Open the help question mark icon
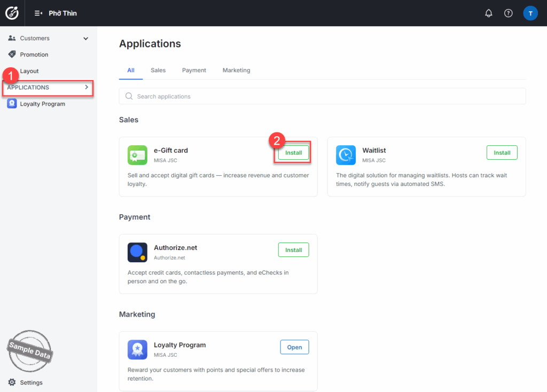Image resolution: width=547 pixels, height=392 pixels. pyautogui.click(x=508, y=13)
